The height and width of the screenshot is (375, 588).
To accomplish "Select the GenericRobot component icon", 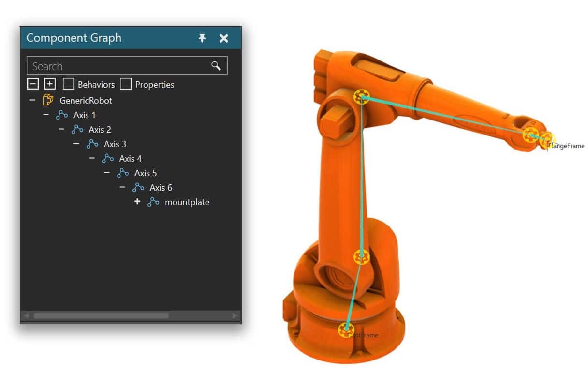I will [48, 100].
